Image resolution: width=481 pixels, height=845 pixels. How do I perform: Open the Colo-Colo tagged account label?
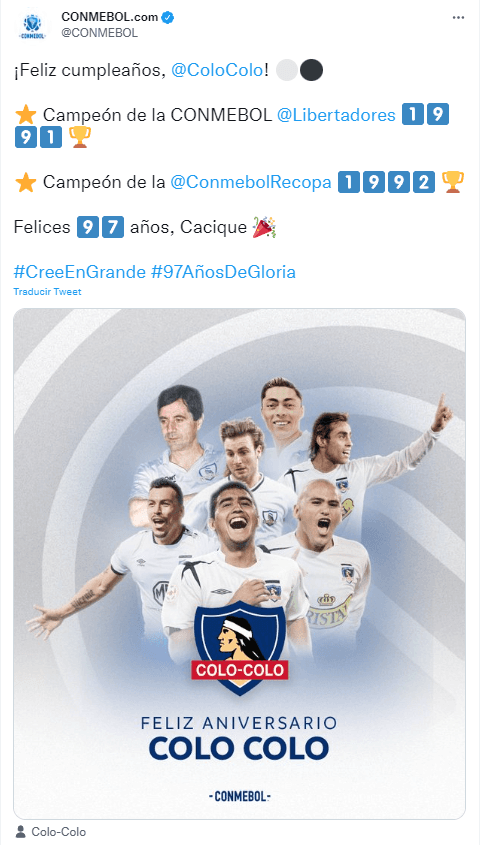point(59,832)
